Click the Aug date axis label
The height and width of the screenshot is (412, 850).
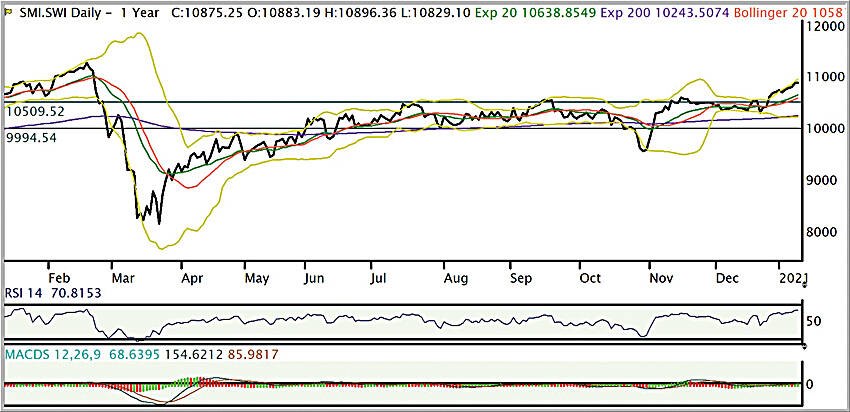click(x=455, y=278)
